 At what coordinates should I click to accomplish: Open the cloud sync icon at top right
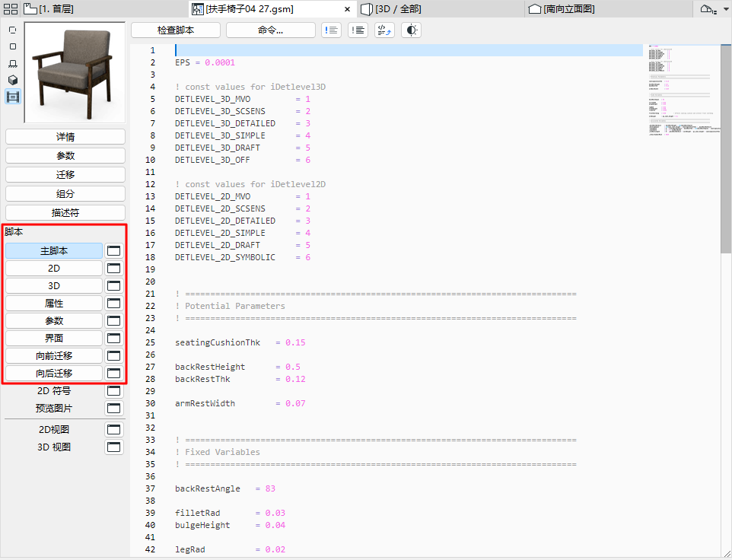pyautogui.click(x=708, y=8)
